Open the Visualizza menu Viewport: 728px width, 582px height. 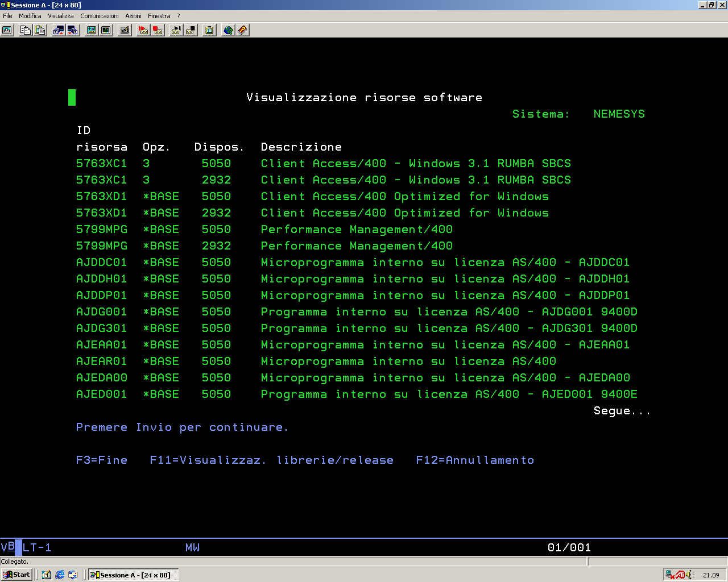click(61, 16)
